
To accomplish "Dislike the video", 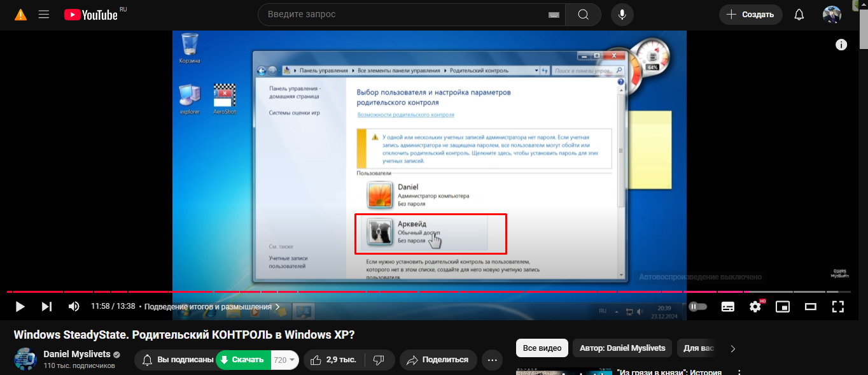I will pyautogui.click(x=379, y=360).
